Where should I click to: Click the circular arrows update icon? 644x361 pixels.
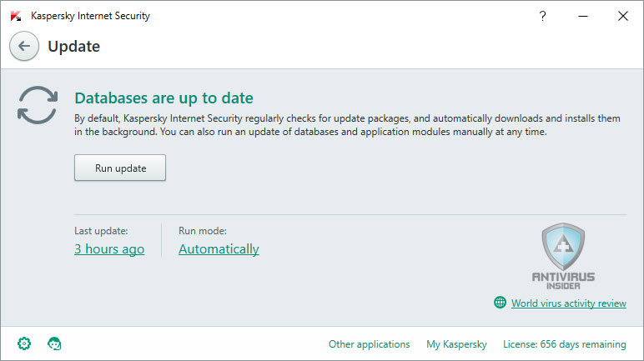click(x=38, y=105)
